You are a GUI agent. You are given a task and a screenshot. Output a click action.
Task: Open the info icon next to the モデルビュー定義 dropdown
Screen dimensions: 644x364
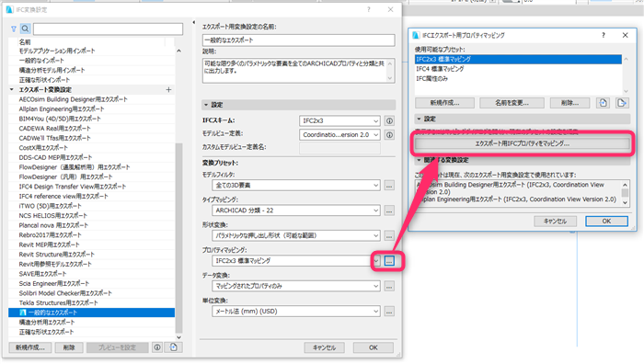[x=389, y=134]
